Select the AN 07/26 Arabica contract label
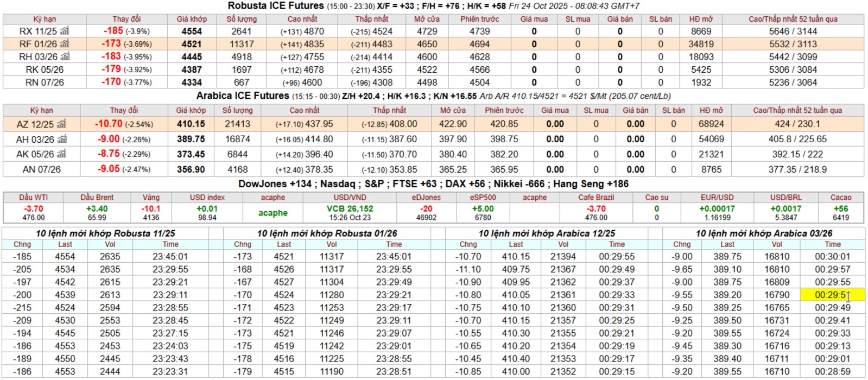 tap(42, 169)
